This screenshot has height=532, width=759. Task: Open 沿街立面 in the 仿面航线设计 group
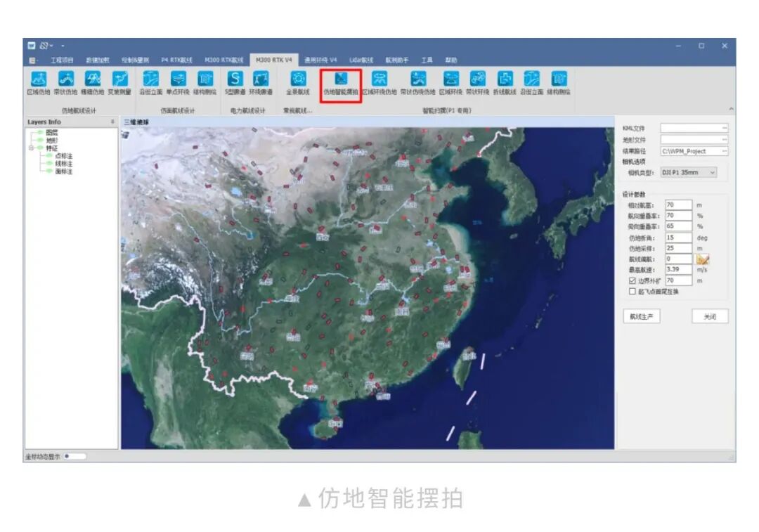(x=151, y=83)
